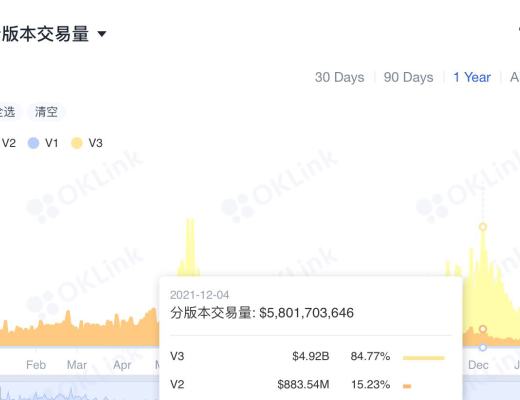The height and width of the screenshot is (400, 520).
Task: Click the V2 orange data point marker
Action: tap(483, 329)
